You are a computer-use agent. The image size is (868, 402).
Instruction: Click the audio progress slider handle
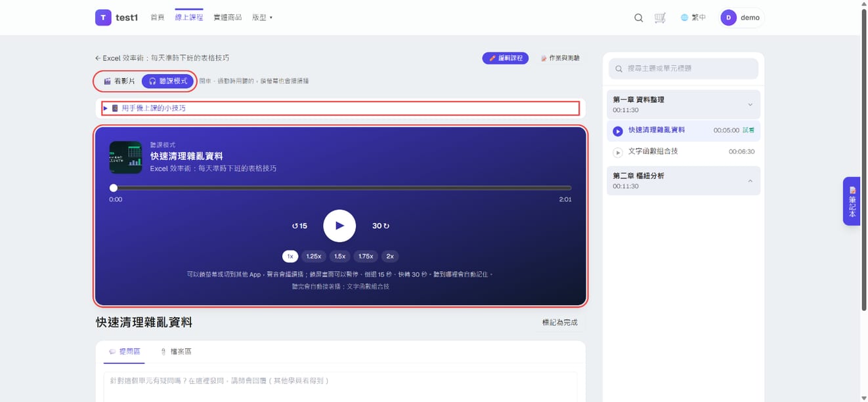pyautogui.click(x=114, y=188)
